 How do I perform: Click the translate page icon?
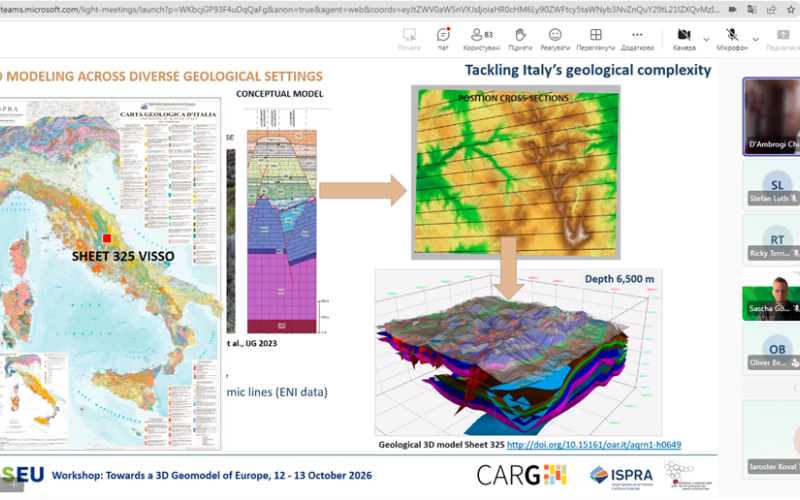coord(752,9)
